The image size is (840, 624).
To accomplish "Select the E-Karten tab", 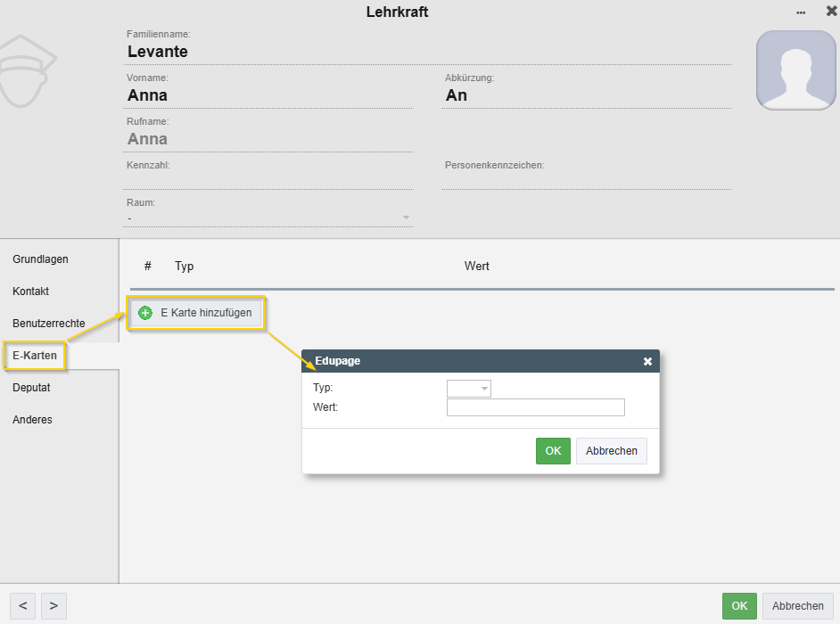I will pos(35,356).
